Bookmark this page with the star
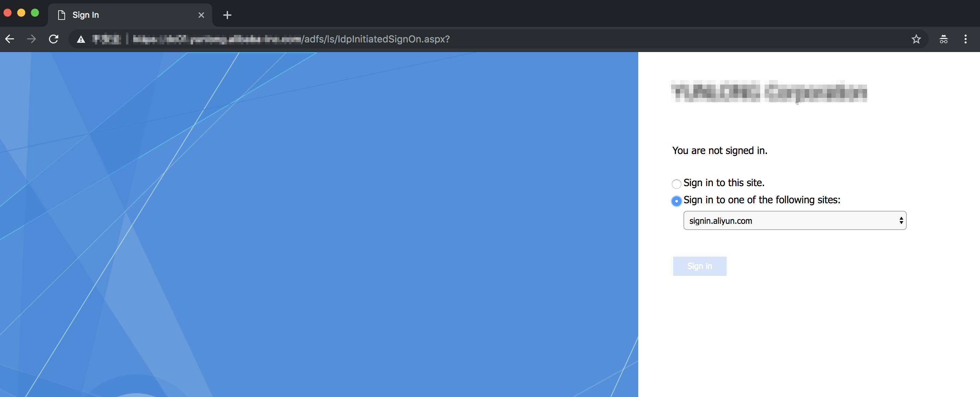 coord(916,39)
